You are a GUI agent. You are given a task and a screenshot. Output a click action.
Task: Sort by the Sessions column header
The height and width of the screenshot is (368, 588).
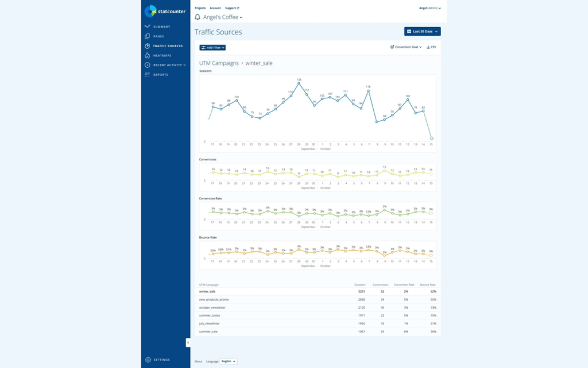tap(359, 285)
